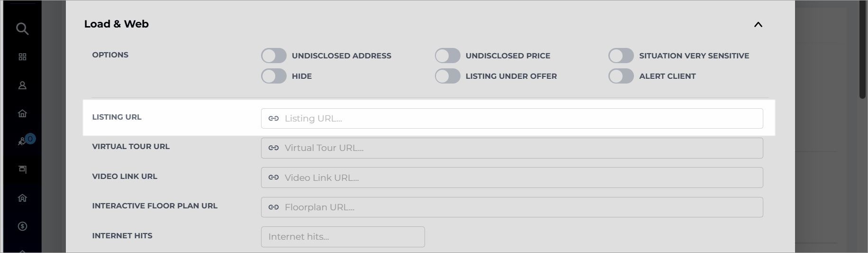Click the link icon in the Listing URL field

click(273, 118)
